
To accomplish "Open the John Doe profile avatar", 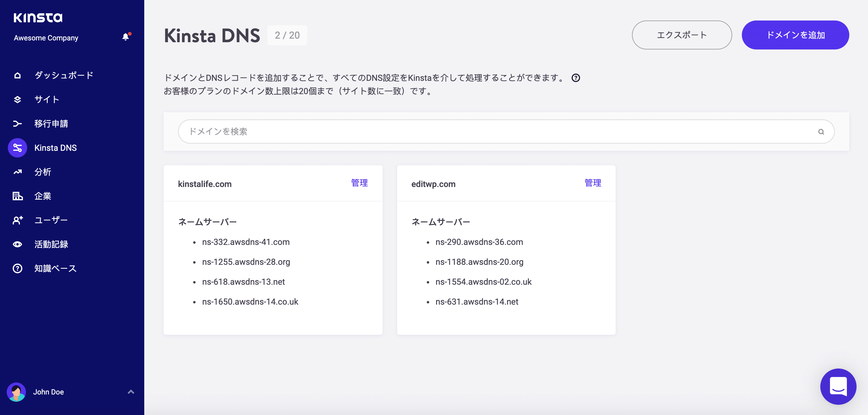I will pos(17,392).
